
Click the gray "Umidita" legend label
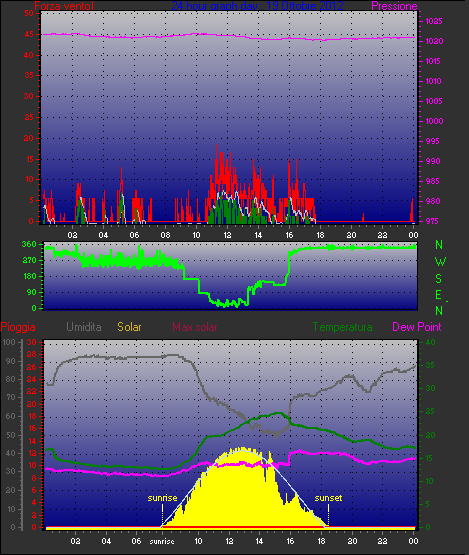tap(84, 327)
